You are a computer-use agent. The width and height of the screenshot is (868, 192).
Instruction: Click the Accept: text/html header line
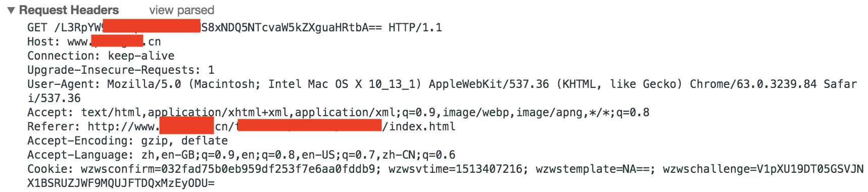(x=339, y=112)
